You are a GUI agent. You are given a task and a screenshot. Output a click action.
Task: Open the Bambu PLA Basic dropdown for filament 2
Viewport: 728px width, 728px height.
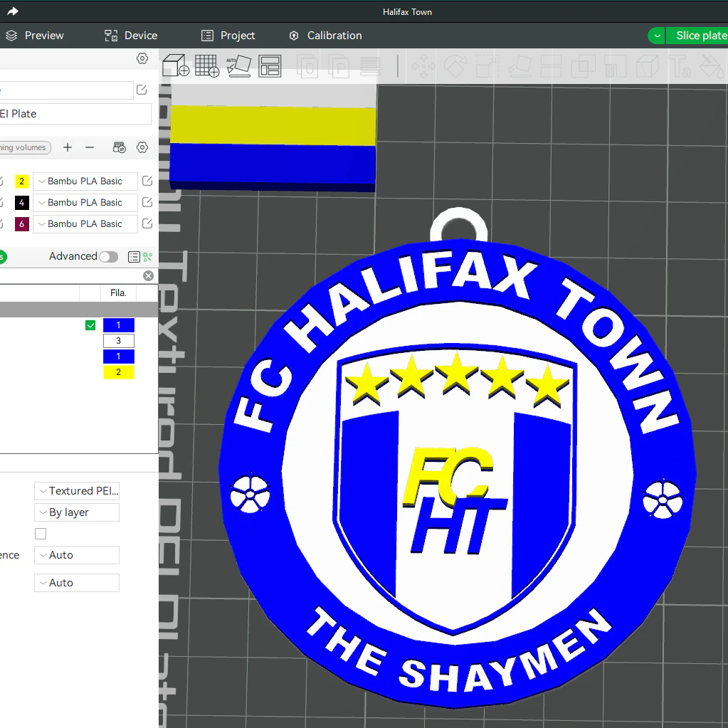click(85, 181)
